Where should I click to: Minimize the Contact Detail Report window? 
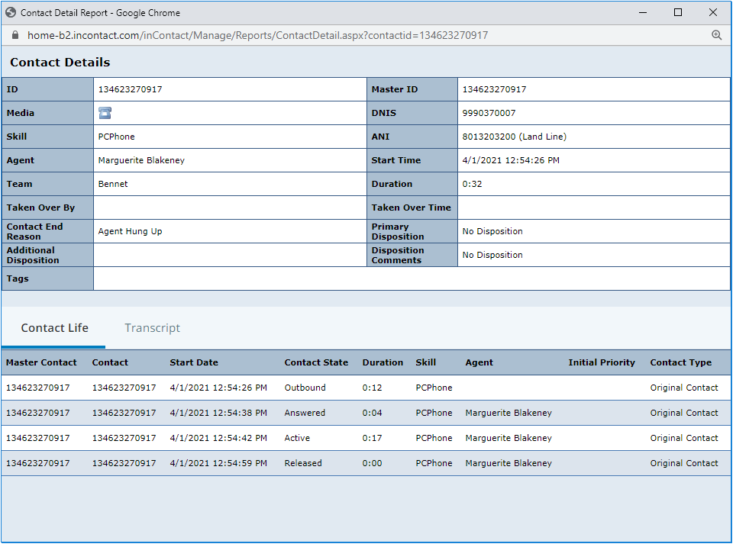coord(643,13)
